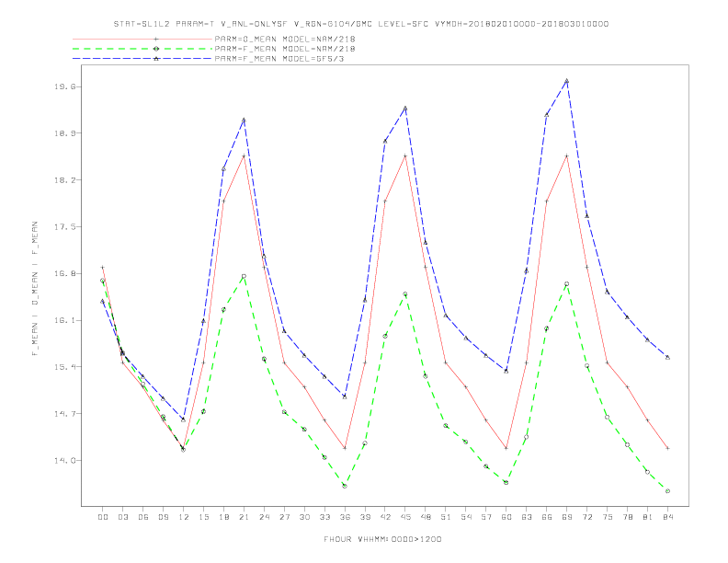Click red O_MEAN plus marker at hour 60 minimum
728x563 pixels.
coord(506,448)
